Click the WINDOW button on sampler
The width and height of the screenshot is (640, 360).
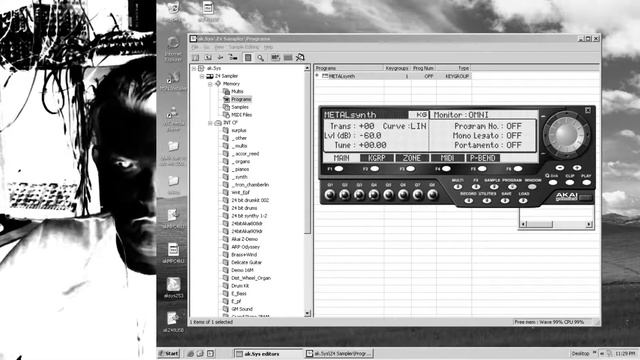pos(532,187)
